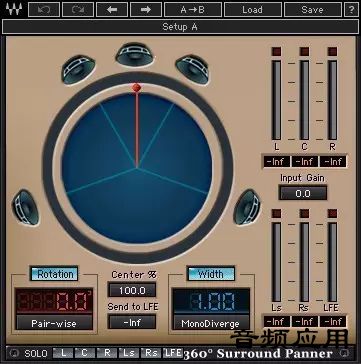This screenshot has height=364, width=361.
Task: Select the center speaker icon
Action: [x=135, y=54]
